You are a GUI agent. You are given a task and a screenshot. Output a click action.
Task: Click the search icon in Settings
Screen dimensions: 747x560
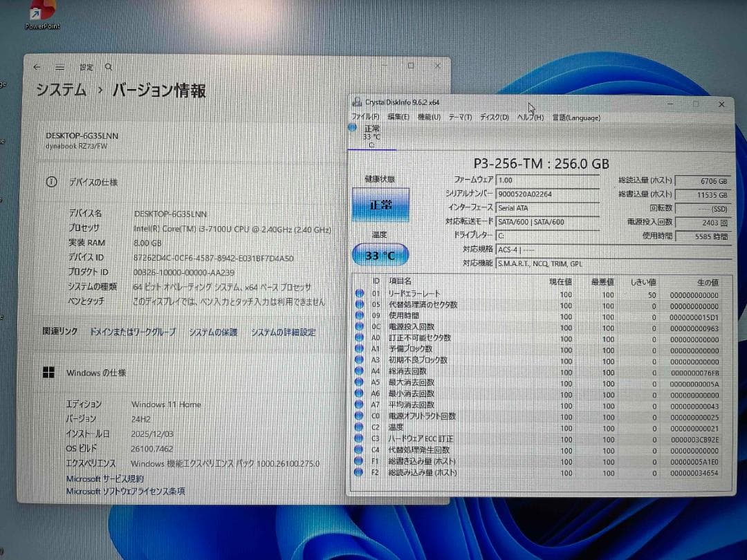[108, 66]
